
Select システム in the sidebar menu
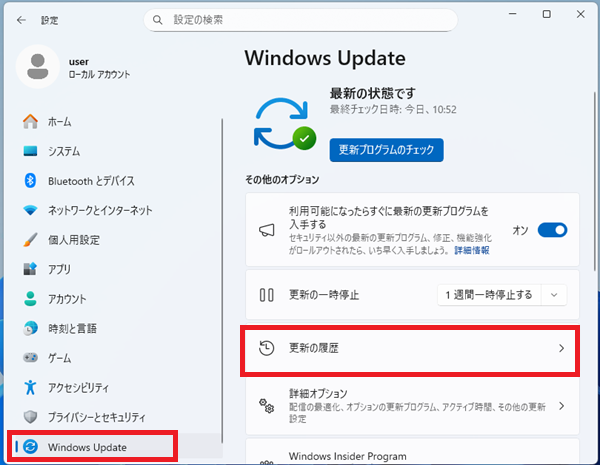click(64, 151)
